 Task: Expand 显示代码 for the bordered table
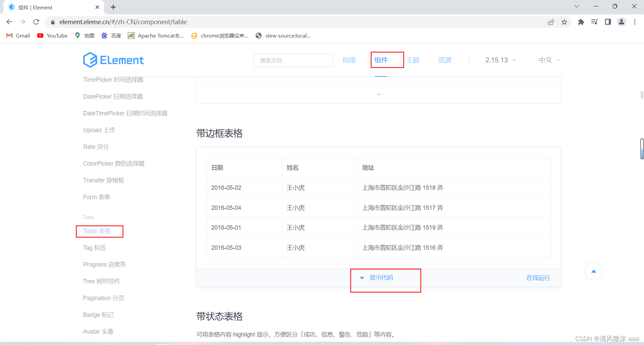(x=377, y=278)
